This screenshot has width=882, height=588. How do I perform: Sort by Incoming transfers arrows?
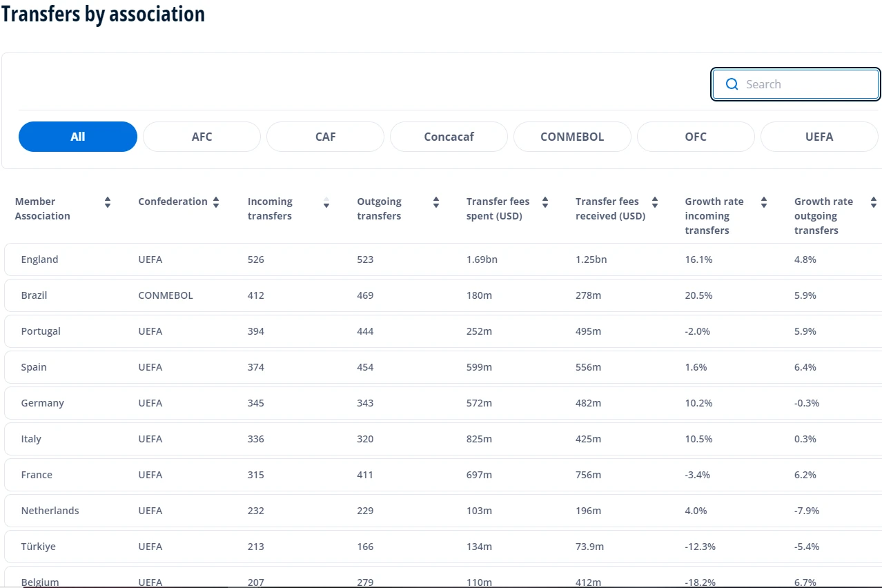point(326,202)
